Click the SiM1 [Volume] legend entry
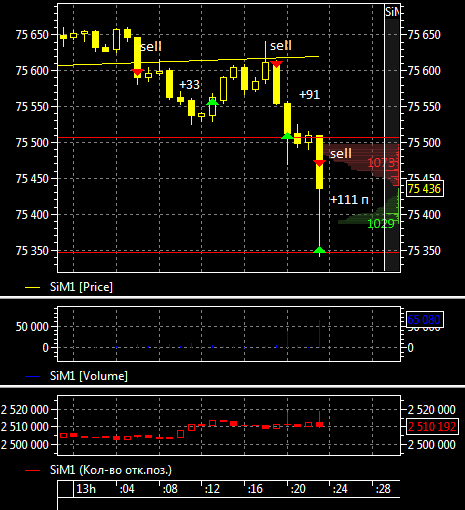This screenshot has width=465, height=510. pyautogui.click(x=76, y=376)
